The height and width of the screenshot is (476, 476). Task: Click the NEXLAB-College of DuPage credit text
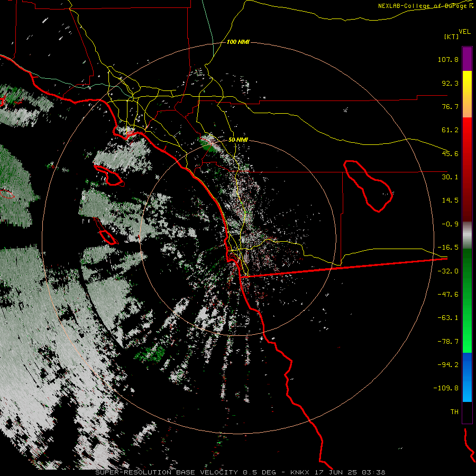coord(426,6)
